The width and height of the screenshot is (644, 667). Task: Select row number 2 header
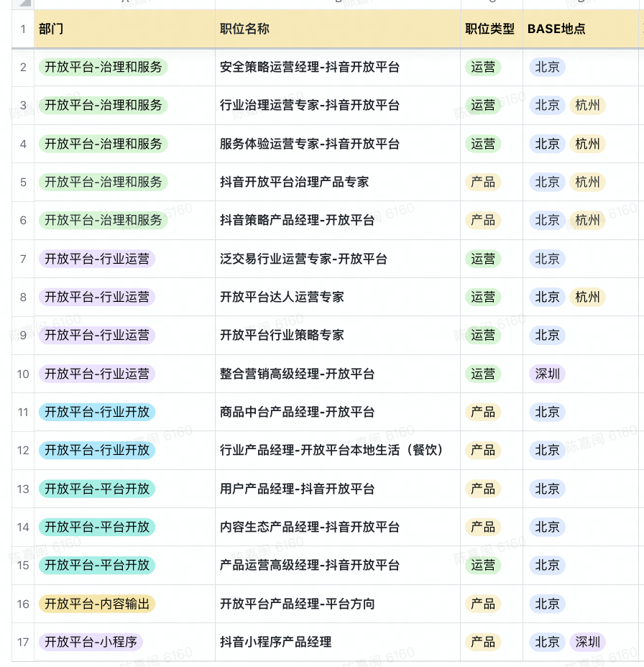click(23, 68)
